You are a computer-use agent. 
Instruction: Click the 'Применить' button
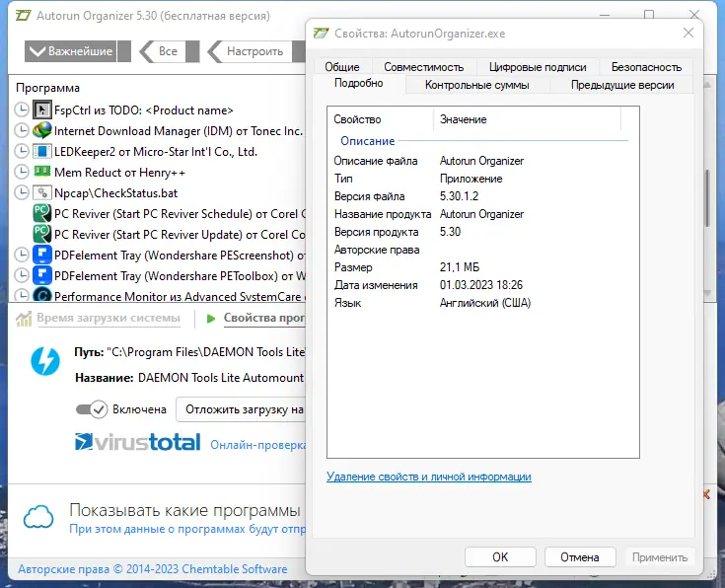[x=660, y=557]
